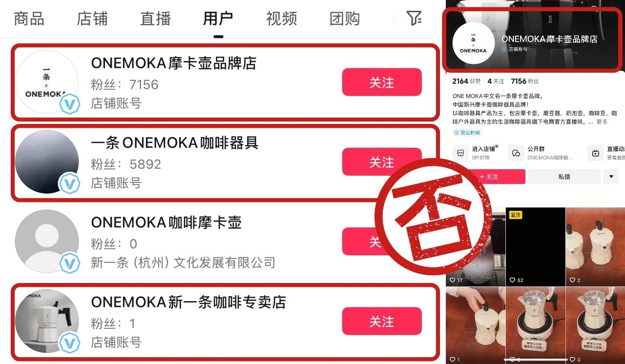Follow ONEMOKA 摩卡壶品牌店 with 关注
This screenshot has height=364, width=625.
point(381,82)
